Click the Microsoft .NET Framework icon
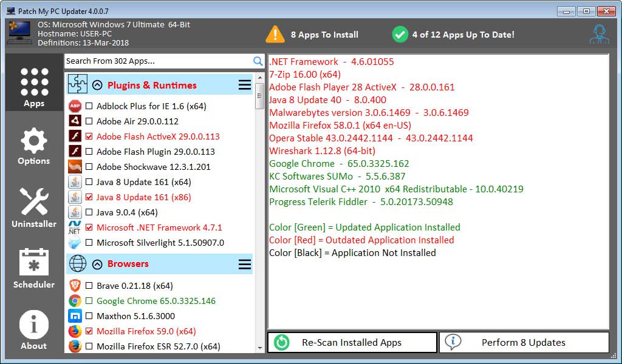The image size is (622, 364). (75, 227)
